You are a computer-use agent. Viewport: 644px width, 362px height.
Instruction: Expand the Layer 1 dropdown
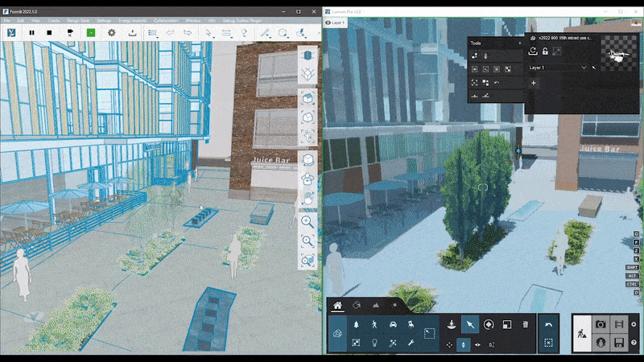coord(584,68)
